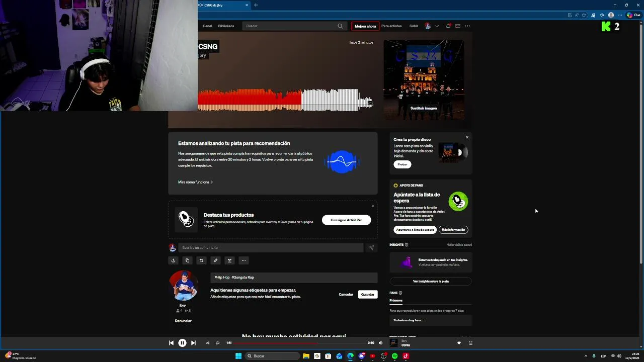The width and height of the screenshot is (644, 362).
Task: Select the 'CSNG de jbry' browser tab
Action: coord(221,5)
